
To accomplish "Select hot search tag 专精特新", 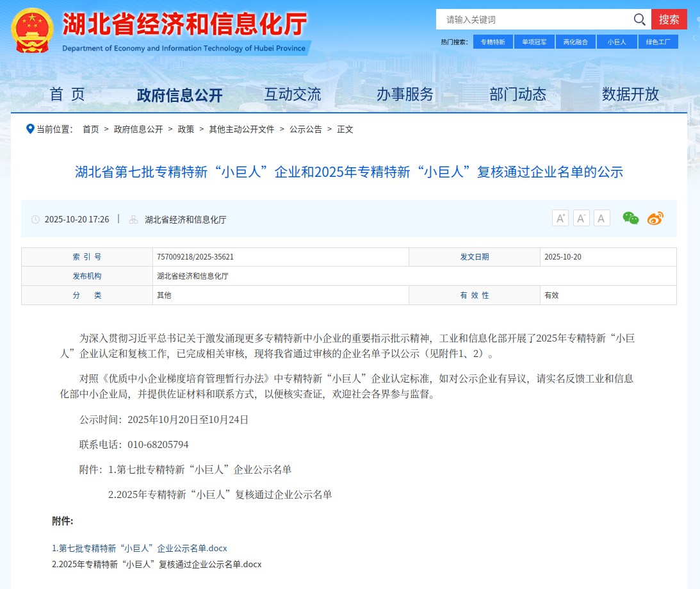I will click(x=493, y=42).
